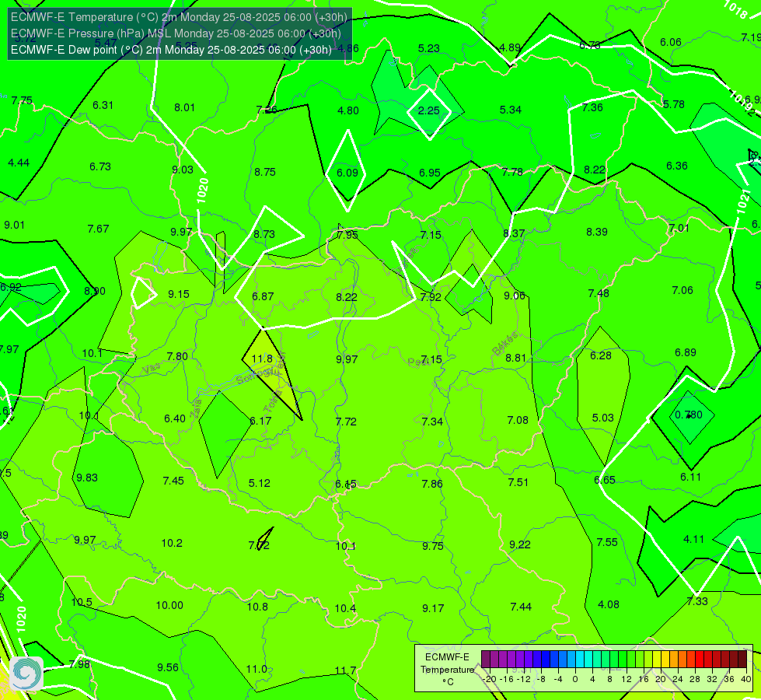
Task: Click the 7.45 value on the map
Action: coord(173,481)
